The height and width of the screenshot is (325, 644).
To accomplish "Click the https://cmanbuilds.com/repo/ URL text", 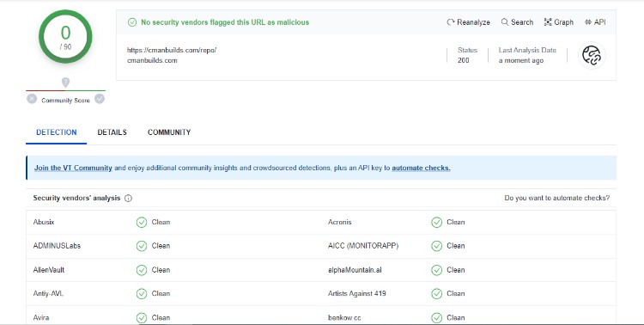I will pyautogui.click(x=172, y=50).
